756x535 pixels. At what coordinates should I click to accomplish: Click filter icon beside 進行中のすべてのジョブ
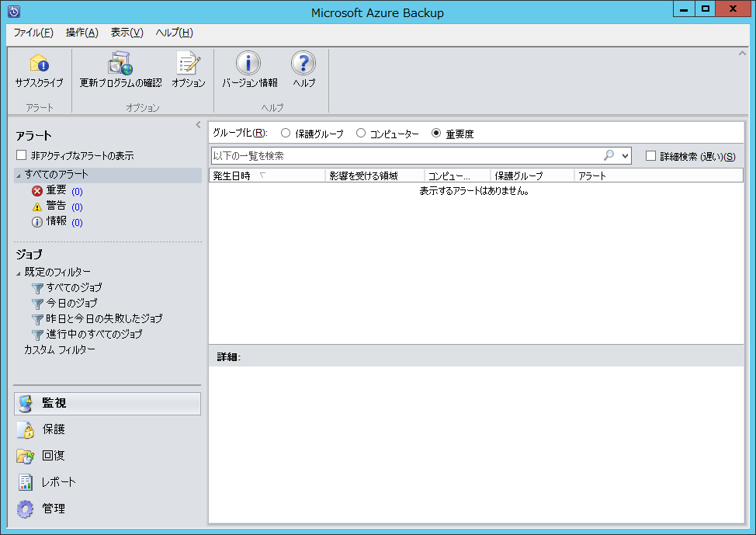(37, 335)
